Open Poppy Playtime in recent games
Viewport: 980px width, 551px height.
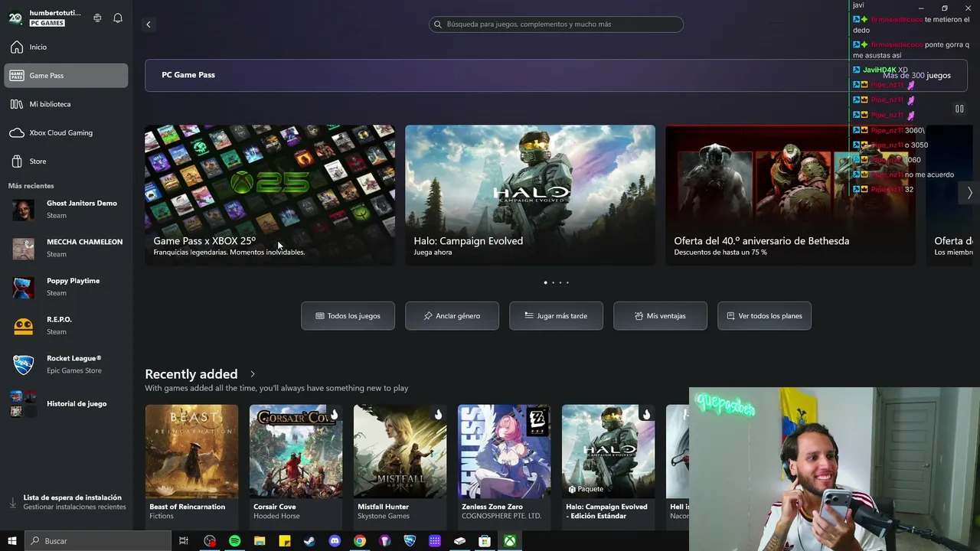click(x=67, y=287)
